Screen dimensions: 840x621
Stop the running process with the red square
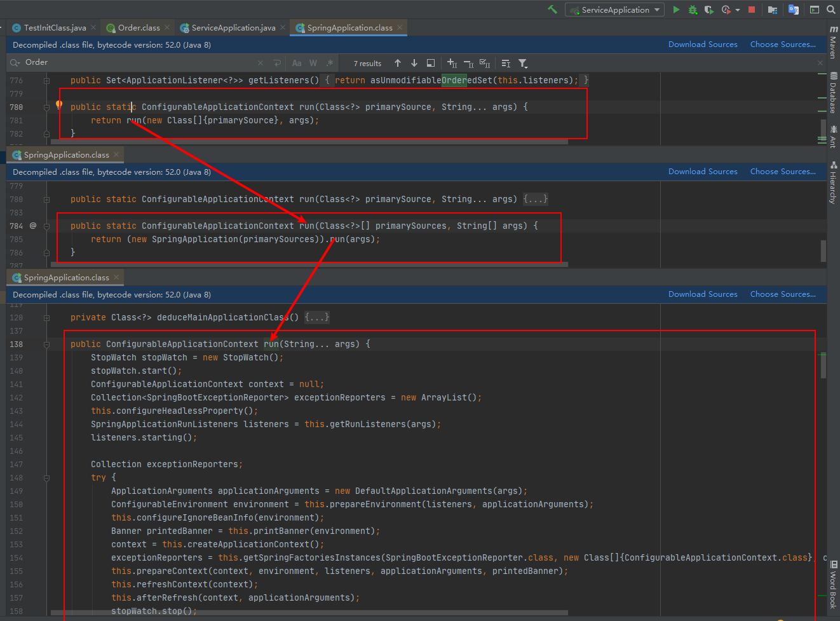coord(752,10)
